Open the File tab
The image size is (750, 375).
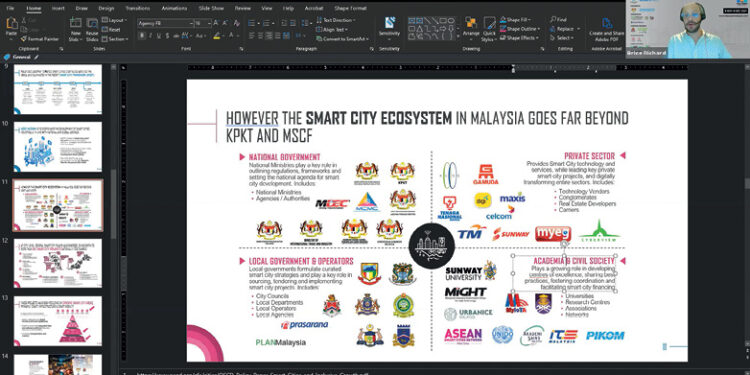10,8
